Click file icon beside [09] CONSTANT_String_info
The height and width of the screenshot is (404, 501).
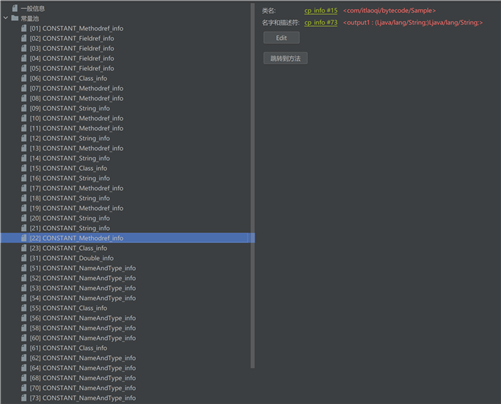click(x=24, y=108)
